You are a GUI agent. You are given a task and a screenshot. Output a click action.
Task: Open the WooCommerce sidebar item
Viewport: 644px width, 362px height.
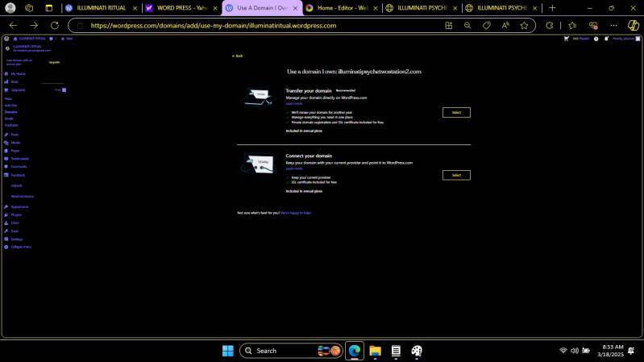coord(23,197)
